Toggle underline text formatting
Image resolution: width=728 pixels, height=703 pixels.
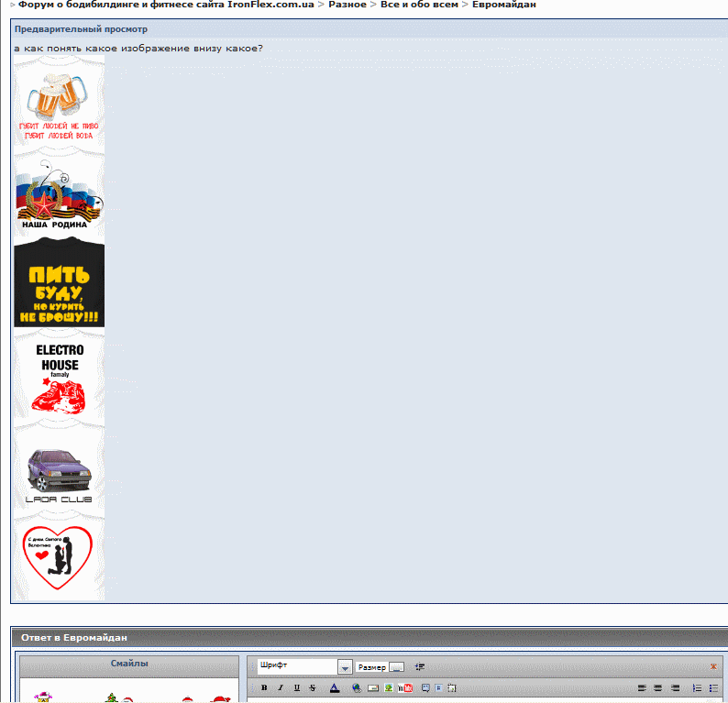point(296,687)
